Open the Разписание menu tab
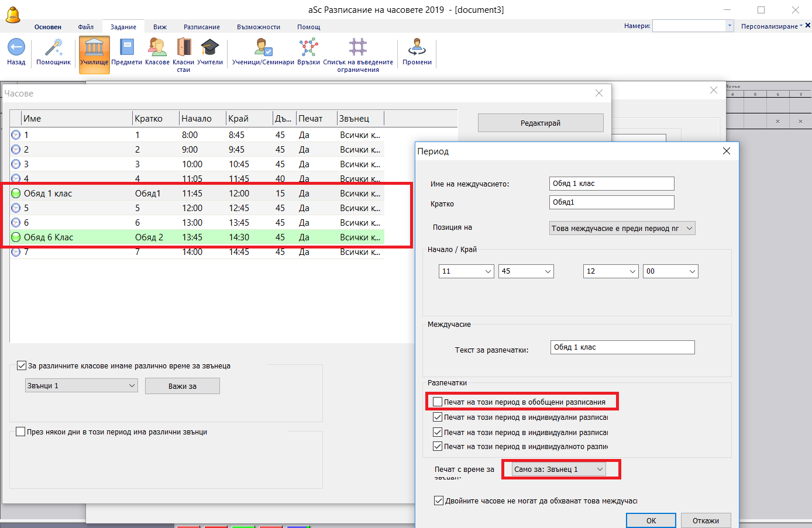This screenshot has height=528, width=812. (202, 27)
